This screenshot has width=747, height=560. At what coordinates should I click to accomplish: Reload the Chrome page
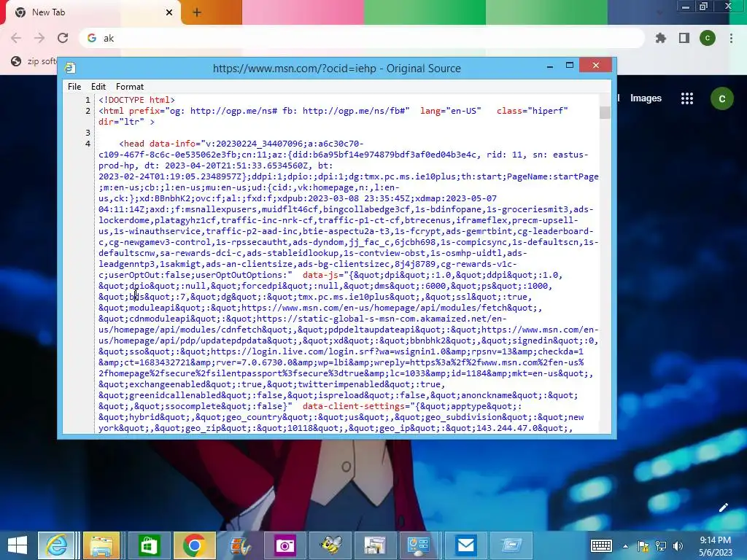click(x=63, y=38)
